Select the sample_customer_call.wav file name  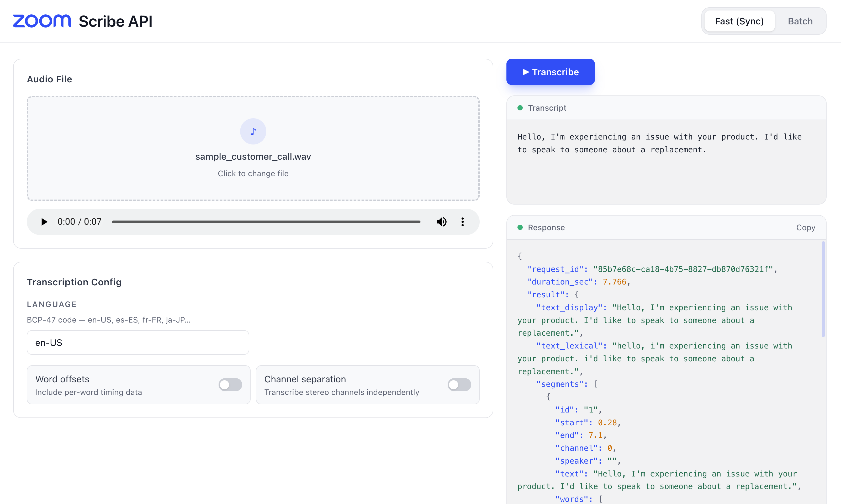[x=253, y=157]
